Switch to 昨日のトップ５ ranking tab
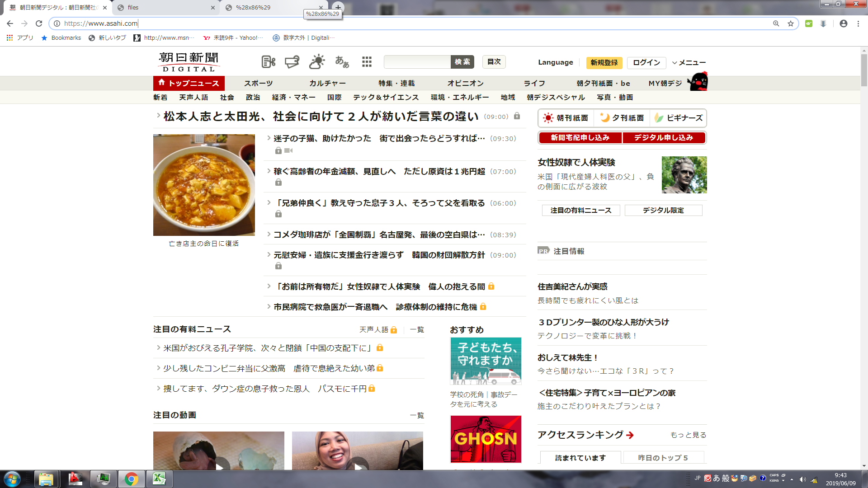Image resolution: width=868 pixels, height=488 pixels. [x=663, y=458]
